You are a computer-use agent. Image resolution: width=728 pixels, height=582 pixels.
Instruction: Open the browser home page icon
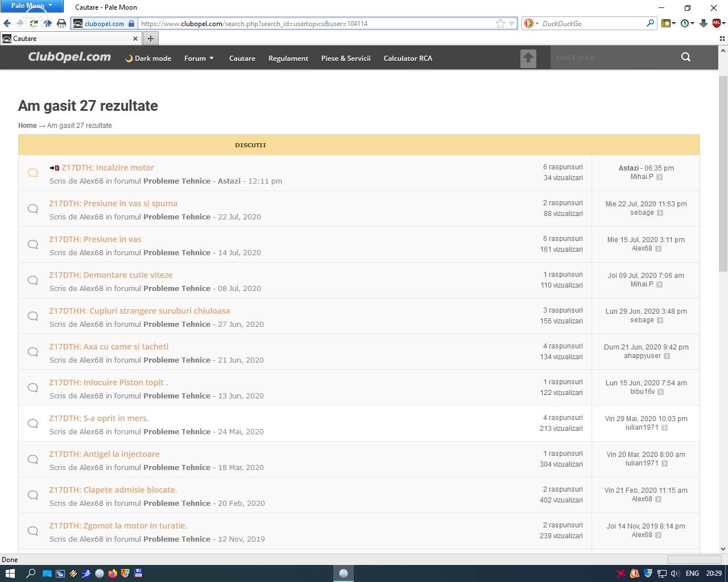48,23
